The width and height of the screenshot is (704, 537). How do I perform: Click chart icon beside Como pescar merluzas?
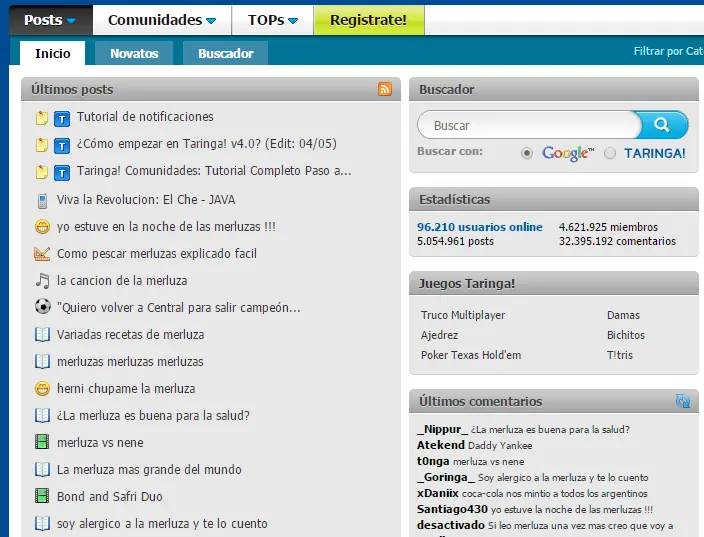pyautogui.click(x=42, y=254)
